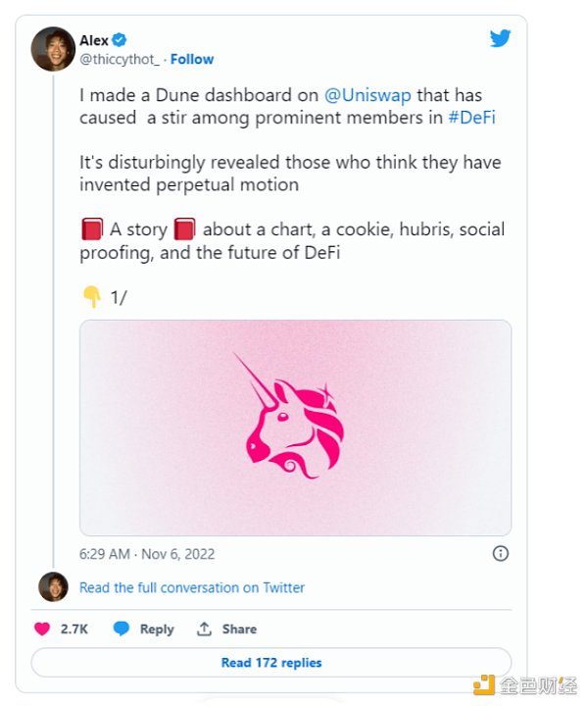Click the Alex display name
This screenshot has height=706, width=588.
(94, 39)
